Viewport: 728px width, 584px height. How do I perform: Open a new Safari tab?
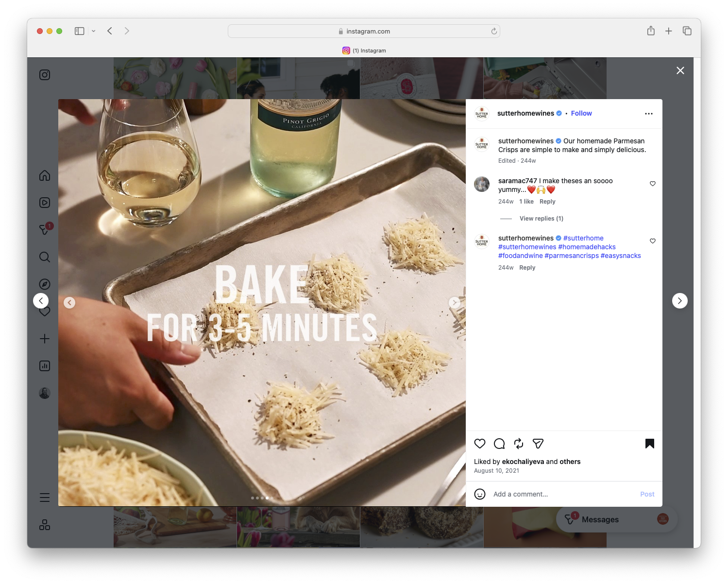[669, 31]
